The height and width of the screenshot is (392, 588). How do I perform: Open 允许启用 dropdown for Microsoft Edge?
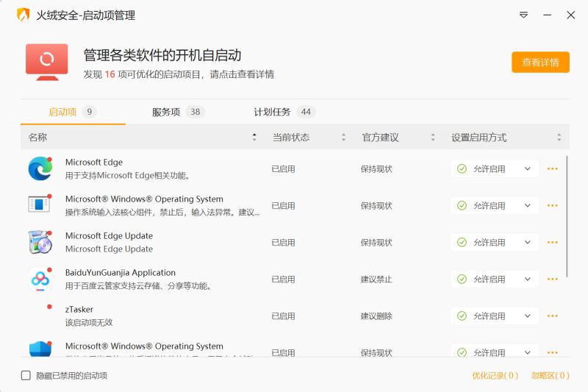494,169
